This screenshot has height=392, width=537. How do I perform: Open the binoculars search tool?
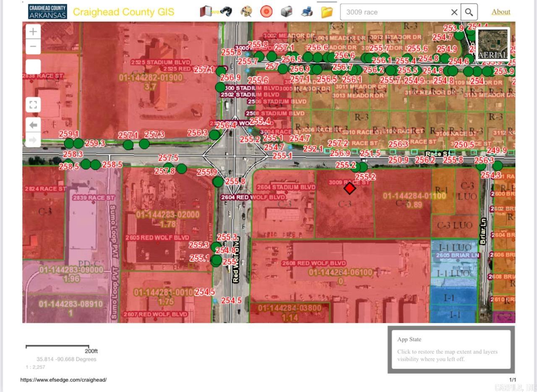226,12
